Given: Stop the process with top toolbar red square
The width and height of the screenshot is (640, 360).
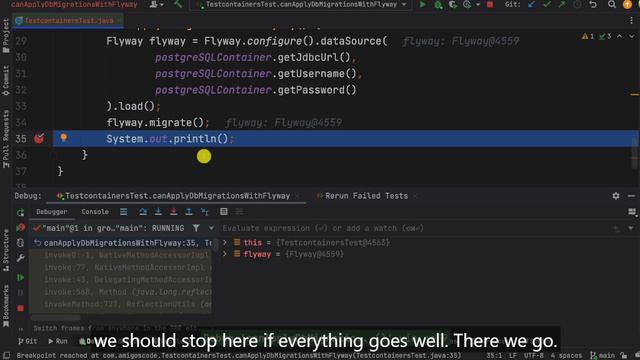Looking at the screenshot, I should (x=490, y=4).
